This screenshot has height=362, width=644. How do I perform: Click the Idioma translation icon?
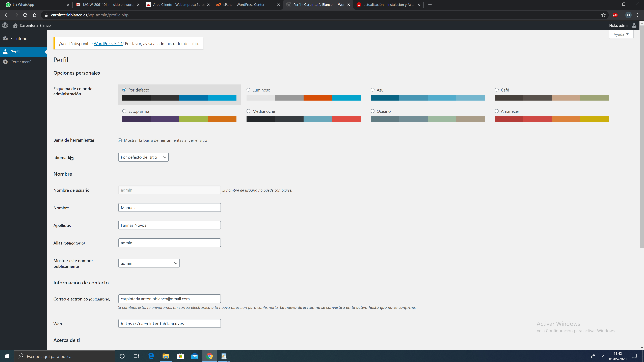click(x=71, y=158)
